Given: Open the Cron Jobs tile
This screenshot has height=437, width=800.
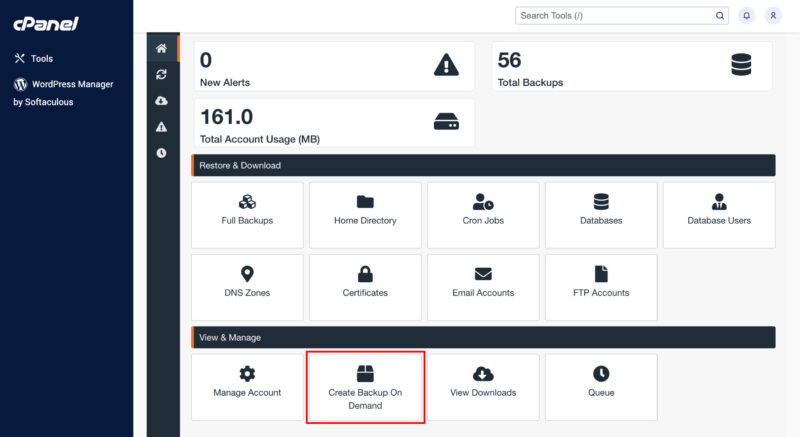Looking at the screenshot, I should coord(483,215).
